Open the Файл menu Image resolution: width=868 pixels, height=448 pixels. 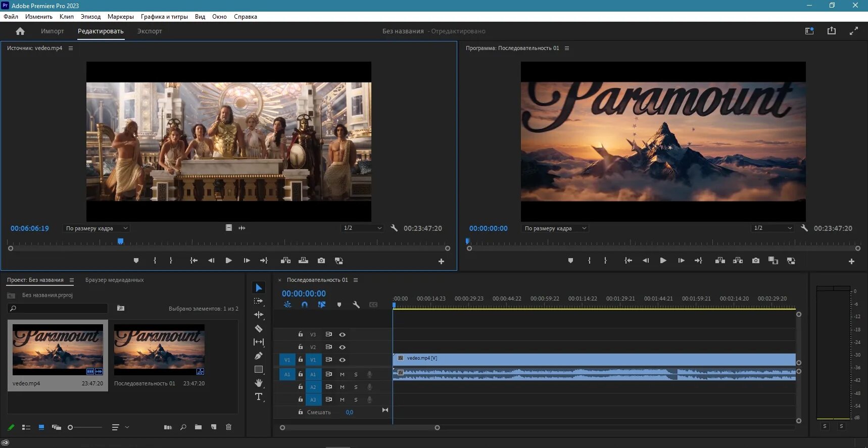(11, 17)
